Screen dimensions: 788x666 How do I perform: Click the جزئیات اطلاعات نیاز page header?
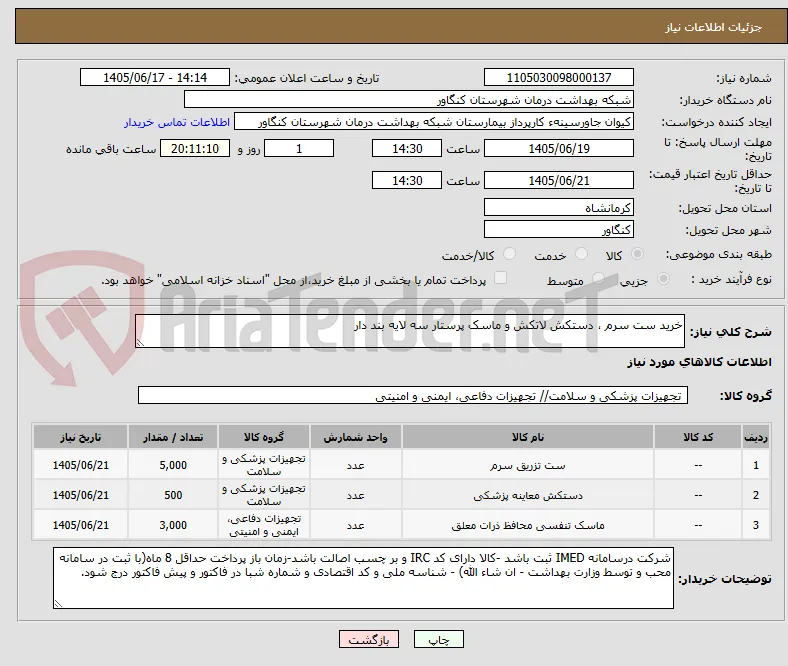pos(714,27)
